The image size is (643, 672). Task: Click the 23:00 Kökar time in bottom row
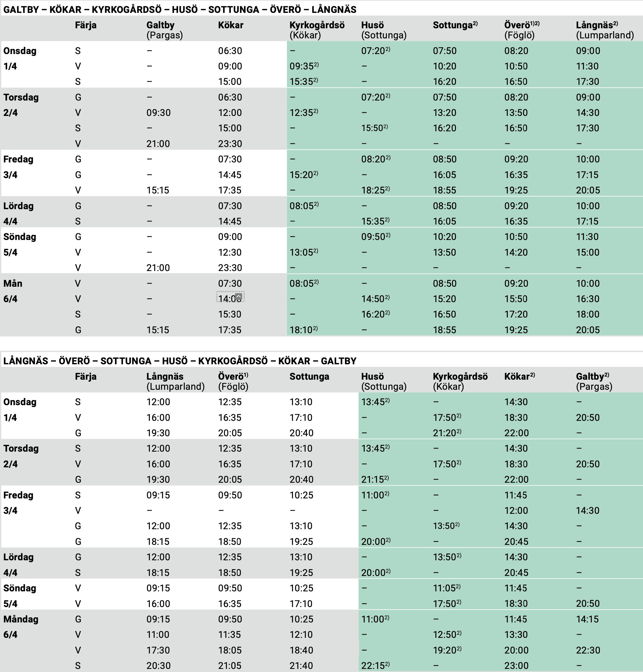click(516, 666)
